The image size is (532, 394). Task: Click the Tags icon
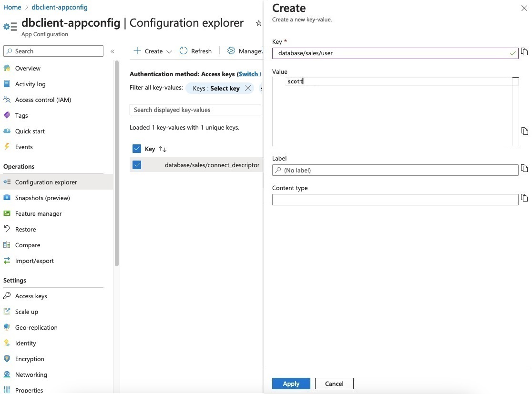(x=7, y=115)
